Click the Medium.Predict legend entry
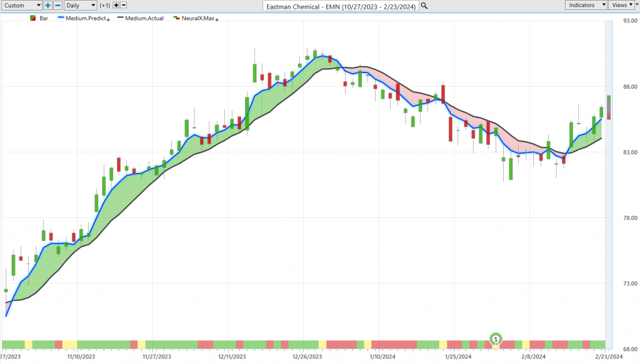 coord(86,18)
